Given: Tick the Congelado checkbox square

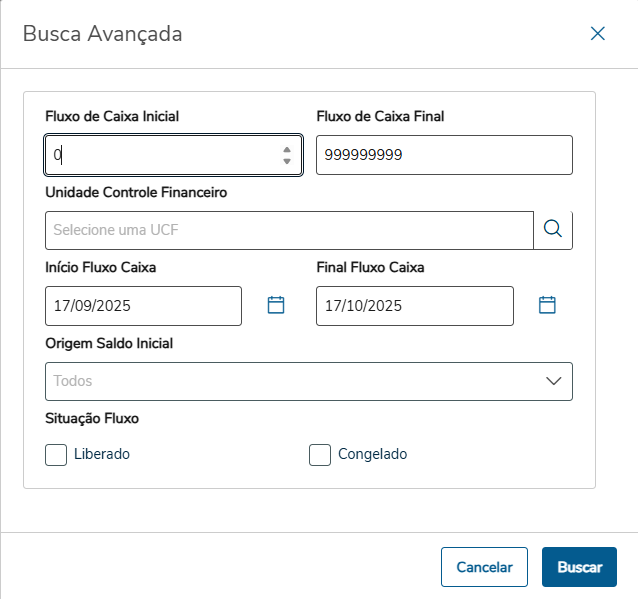Looking at the screenshot, I should [320, 455].
